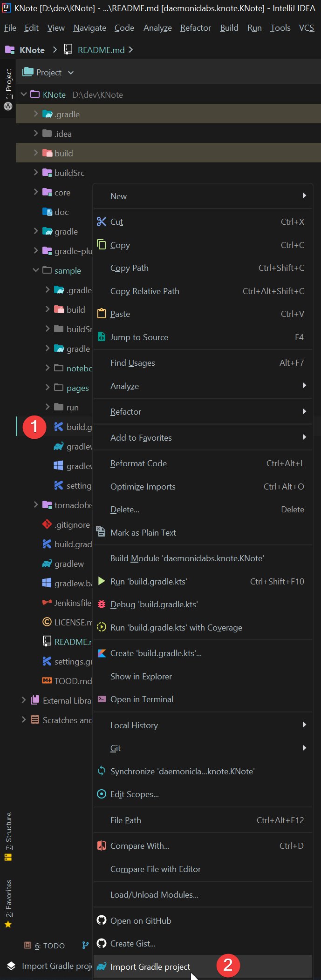This screenshot has width=321, height=980.
Task: Choose Copy Path from context menu
Action: point(203,268)
